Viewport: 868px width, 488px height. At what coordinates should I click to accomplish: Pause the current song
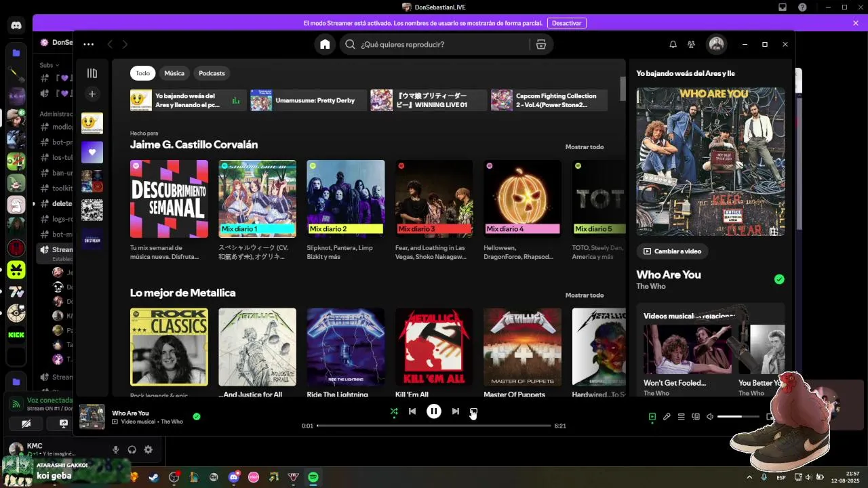pyautogui.click(x=434, y=411)
